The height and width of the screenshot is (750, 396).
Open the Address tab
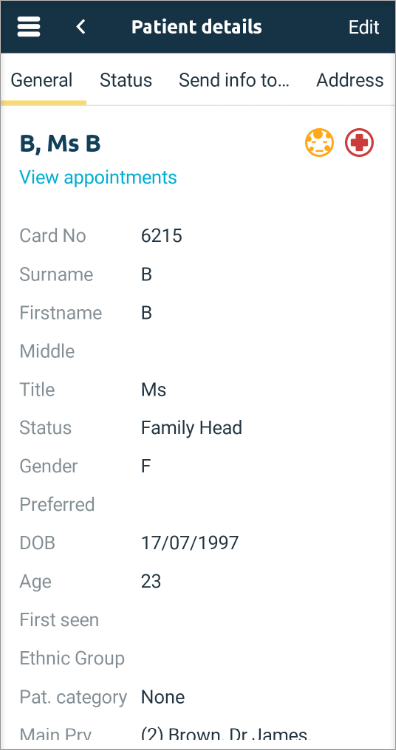pyautogui.click(x=350, y=80)
